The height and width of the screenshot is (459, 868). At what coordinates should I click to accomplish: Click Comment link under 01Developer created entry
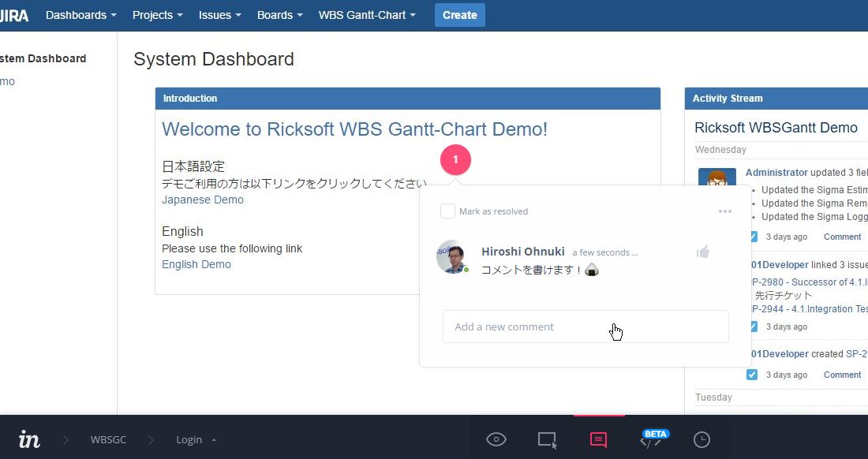(x=842, y=375)
